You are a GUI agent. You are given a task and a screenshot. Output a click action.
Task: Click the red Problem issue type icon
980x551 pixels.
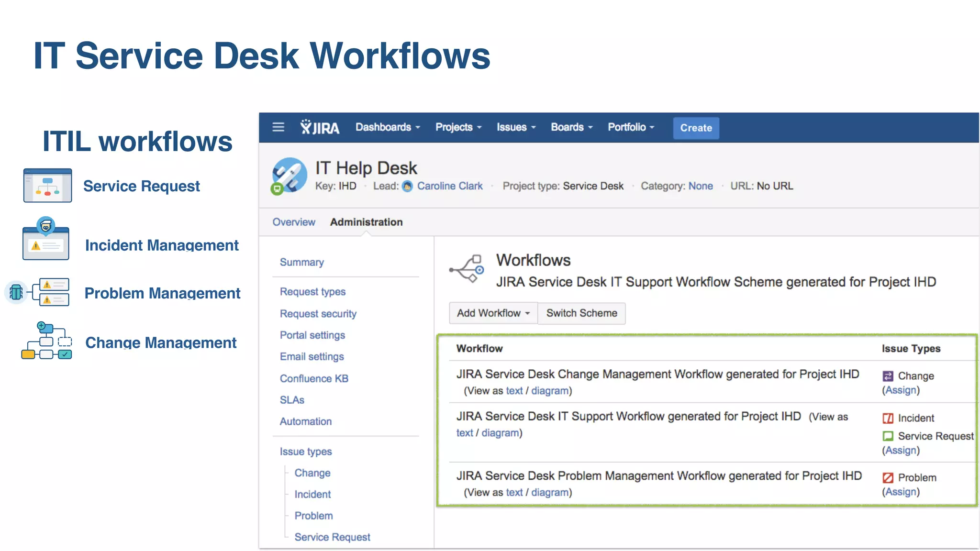tap(888, 477)
